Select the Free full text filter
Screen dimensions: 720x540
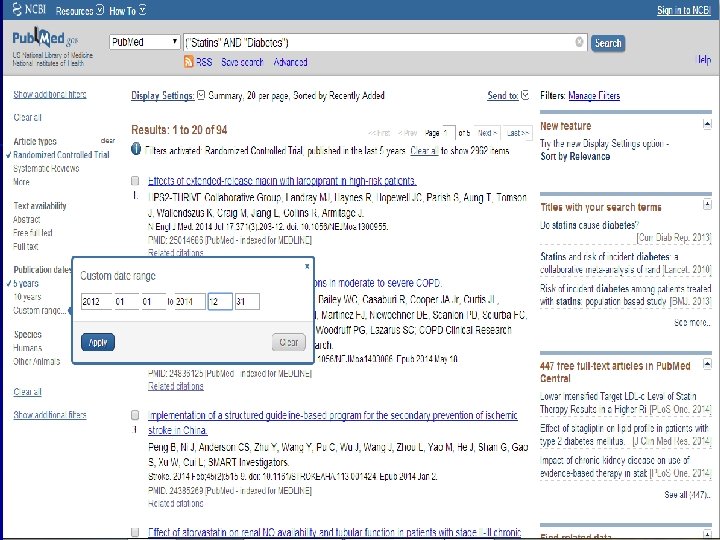click(33, 233)
